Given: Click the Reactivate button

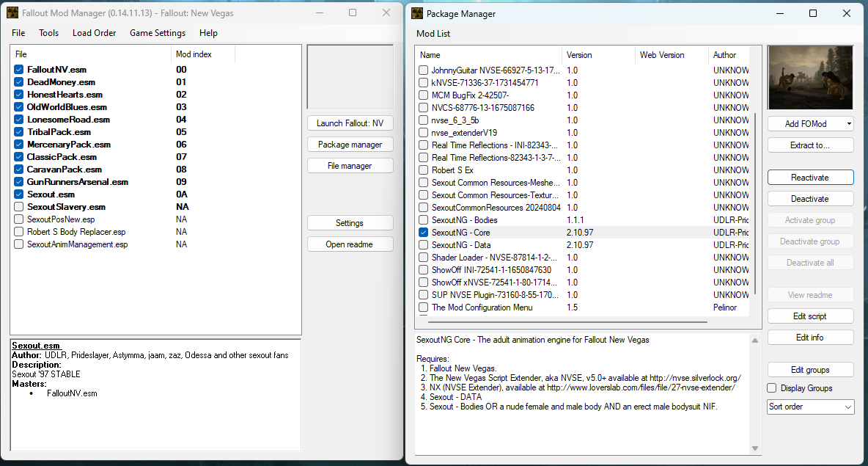Looking at the screenshot, I should tap(810, 178).
